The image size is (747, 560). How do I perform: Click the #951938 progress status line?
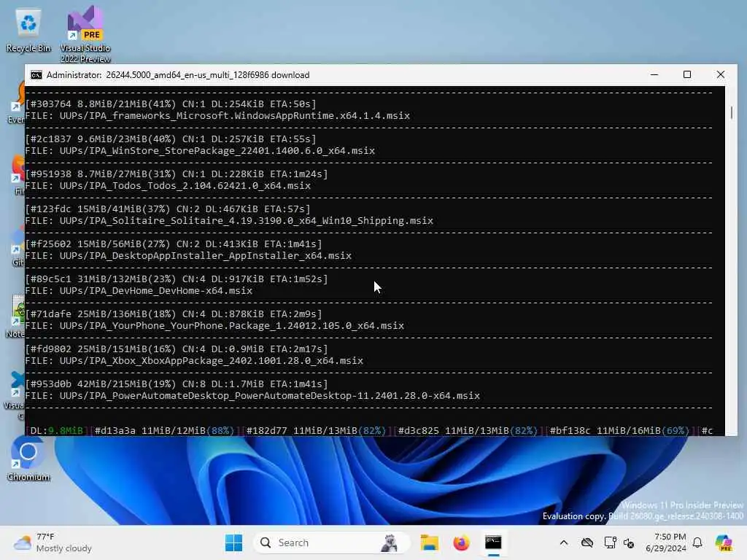tap(177, 174)
